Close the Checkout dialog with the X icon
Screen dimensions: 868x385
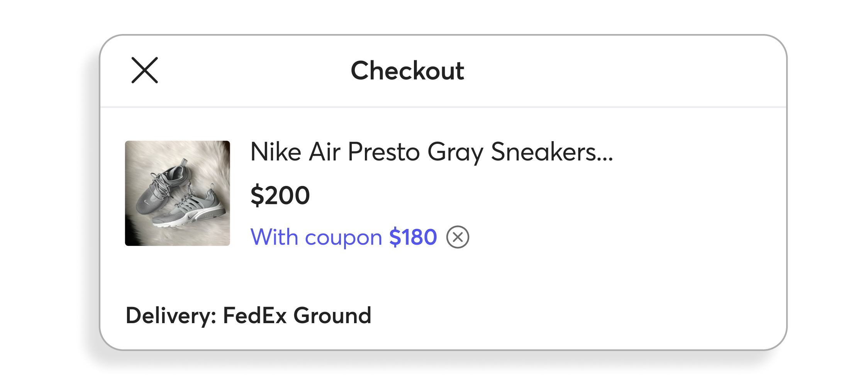pyautogui.click(x=144, y=70)
